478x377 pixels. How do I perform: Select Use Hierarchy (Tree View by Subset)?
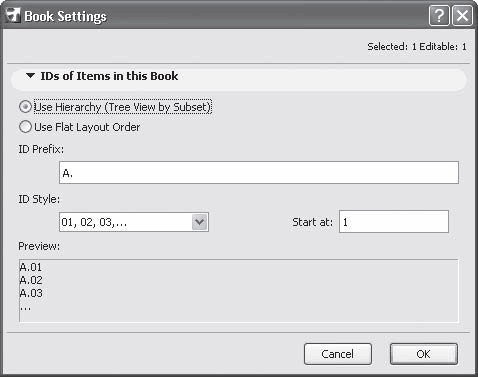(x=25, y=107)
